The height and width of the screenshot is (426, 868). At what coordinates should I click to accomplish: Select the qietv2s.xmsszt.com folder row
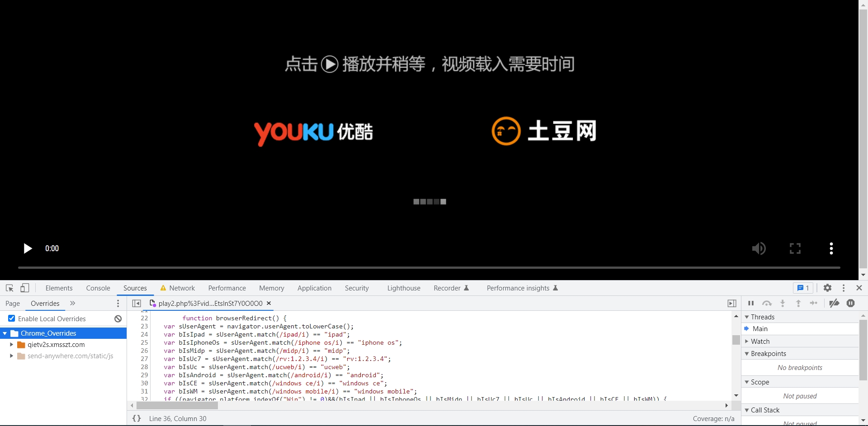(x=63, y=345)
